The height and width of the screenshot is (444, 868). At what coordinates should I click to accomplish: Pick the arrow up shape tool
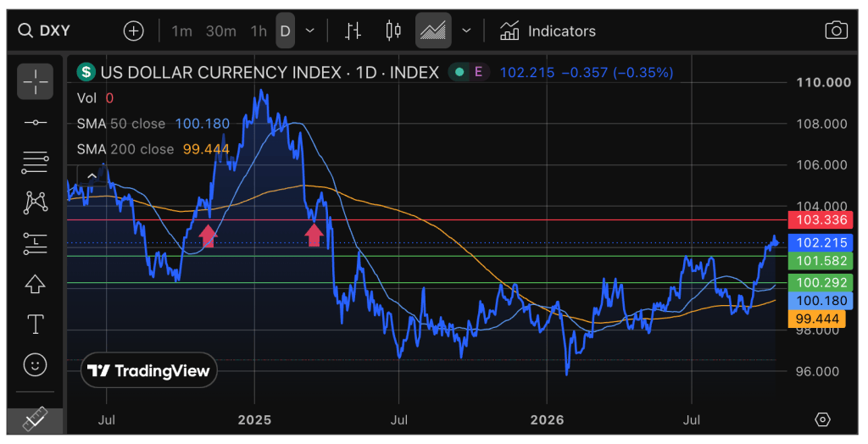click(35, 284)
